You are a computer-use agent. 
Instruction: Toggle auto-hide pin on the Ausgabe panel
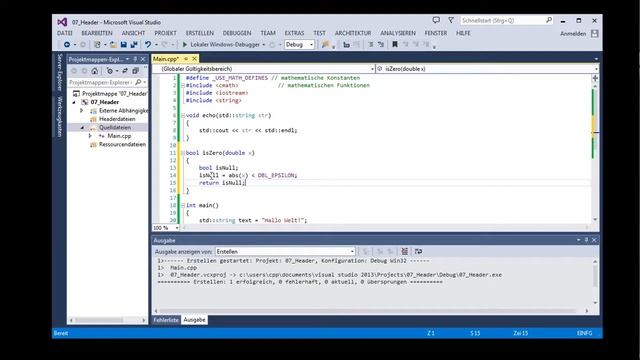tap(587, 240)
